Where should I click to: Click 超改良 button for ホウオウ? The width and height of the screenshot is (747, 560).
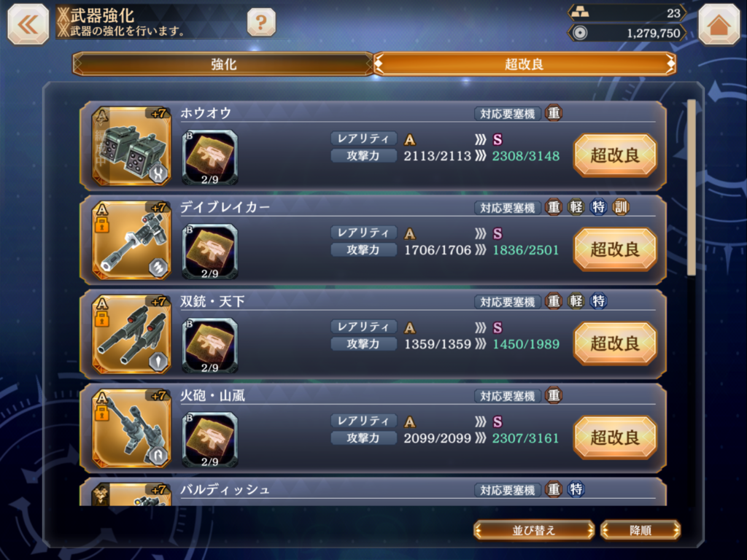tap(615, 155)
